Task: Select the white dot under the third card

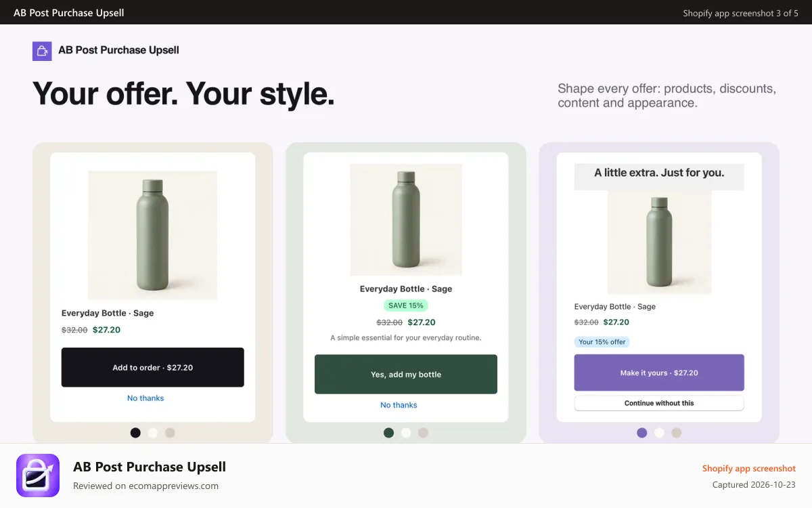Action: [x=659, y=433]
